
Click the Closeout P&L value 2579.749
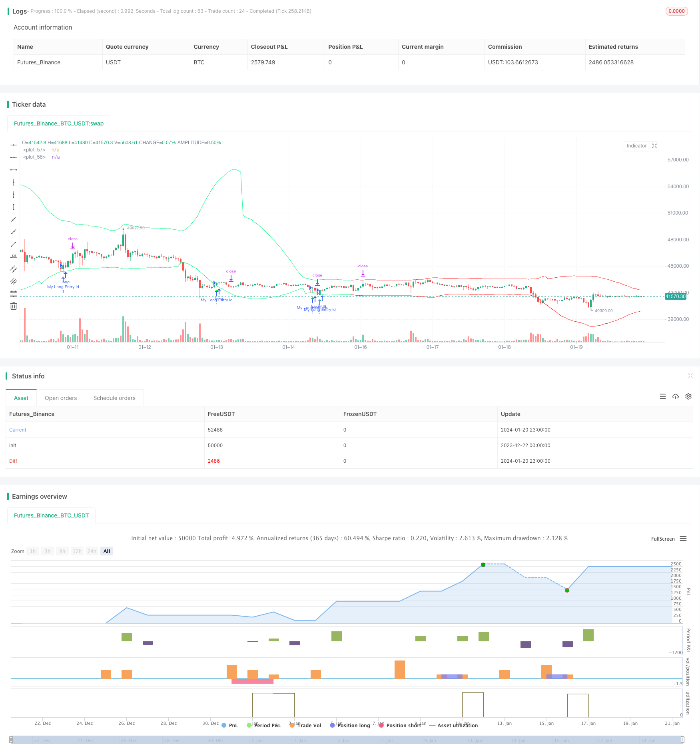(x=263, y=62)
